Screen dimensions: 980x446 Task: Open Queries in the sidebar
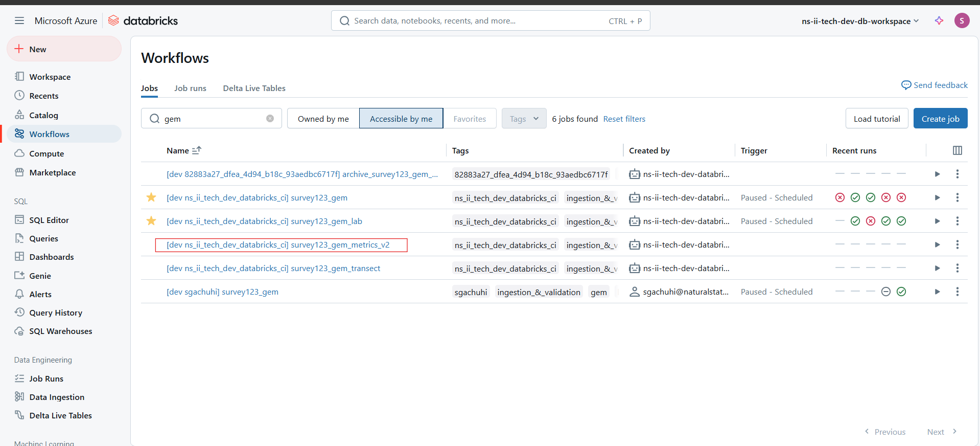pyautogui.click(x=64, y=238)
